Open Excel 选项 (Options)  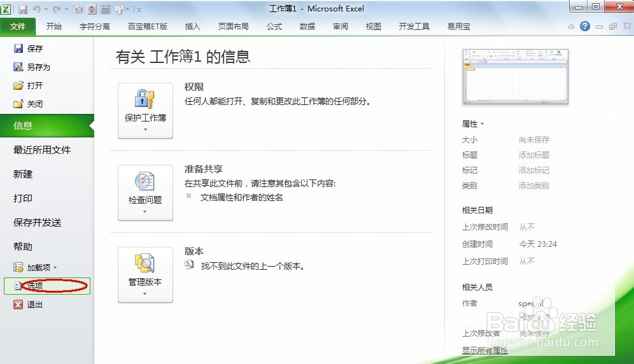click(x=47, y=286)
